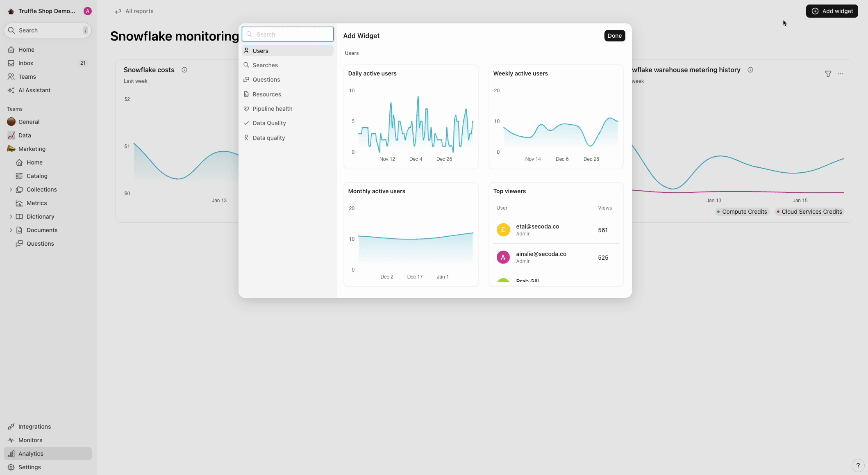868x475 pixels.
Task: Click the user avatar next to workspace name
Action: pyautogui.click(x=87, y=11)
